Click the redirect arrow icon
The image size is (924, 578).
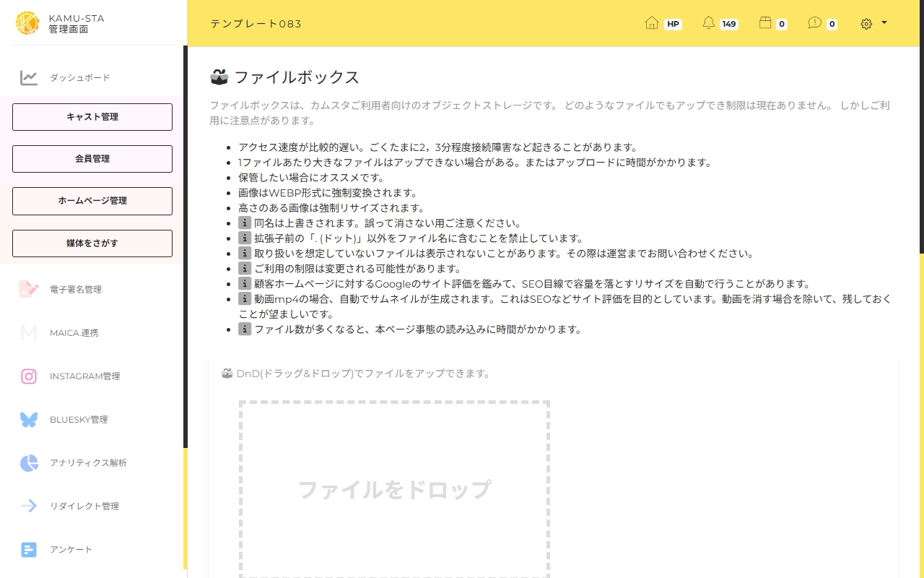[29, 506]
